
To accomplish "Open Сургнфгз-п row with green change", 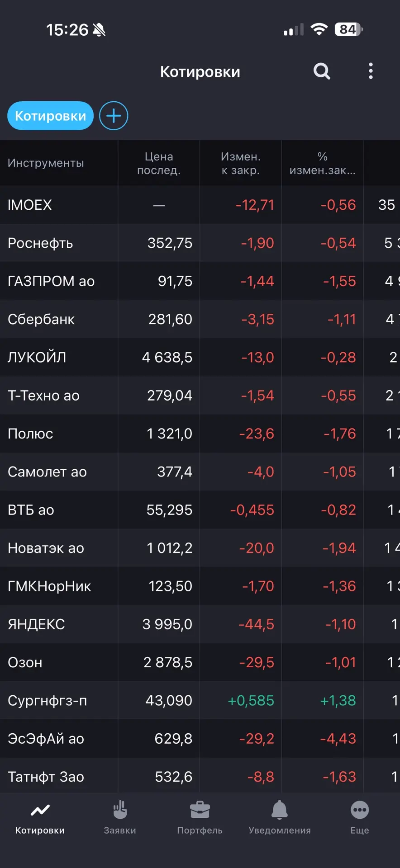I will tap(200, 700).
